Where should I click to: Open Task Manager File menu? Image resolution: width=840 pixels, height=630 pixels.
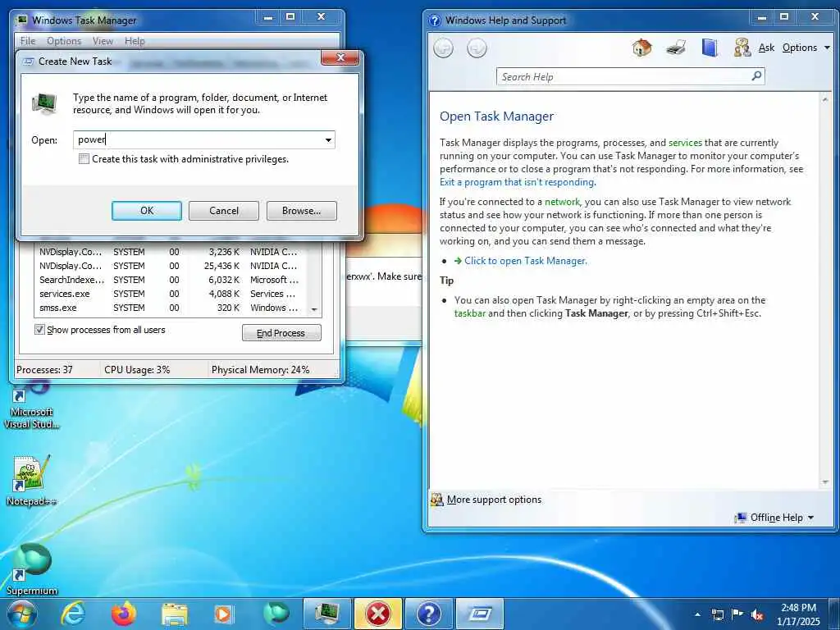coord(28,41)
